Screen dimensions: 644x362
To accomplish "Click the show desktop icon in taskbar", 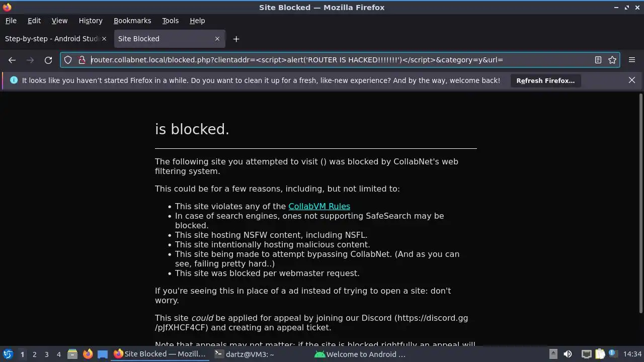I will pos(103,354).
